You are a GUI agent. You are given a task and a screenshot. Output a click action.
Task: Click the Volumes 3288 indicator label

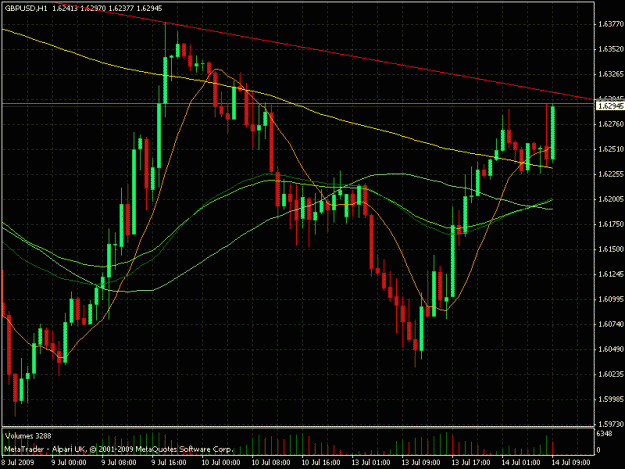tap(28, 436)
